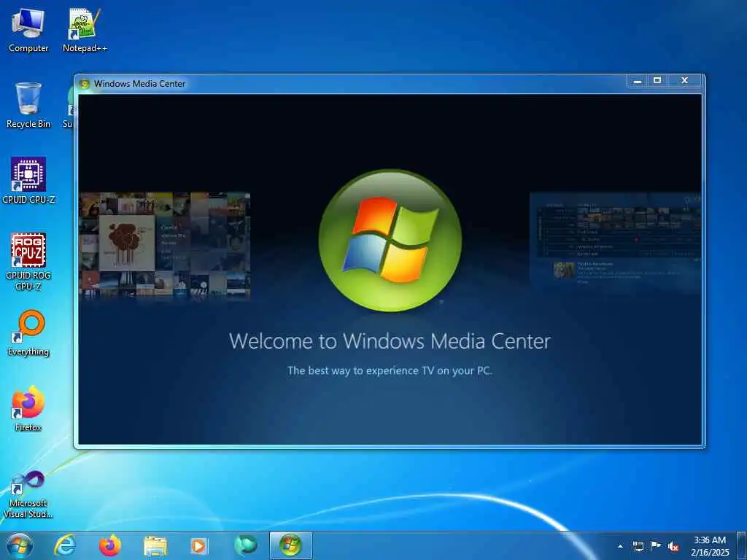The image size is (747, 560).
Task: Click the Windows Media Center title text
Action: [x=139, y=84]
